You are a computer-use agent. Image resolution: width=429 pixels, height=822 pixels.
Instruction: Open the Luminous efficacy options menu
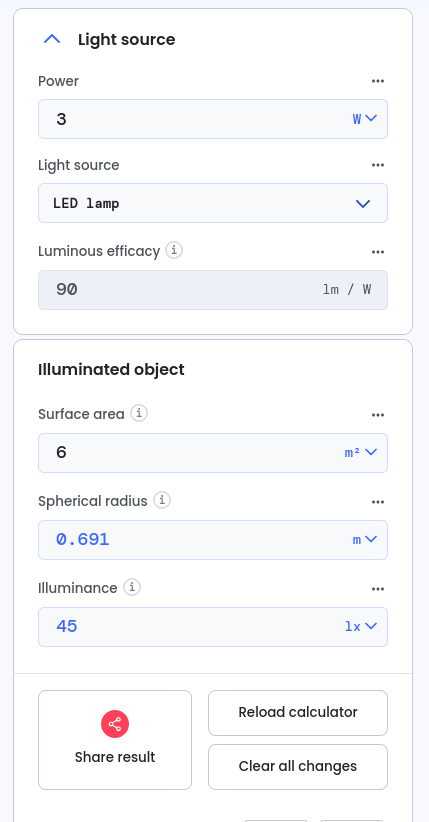pyautogui.click(x=378, y=252)
